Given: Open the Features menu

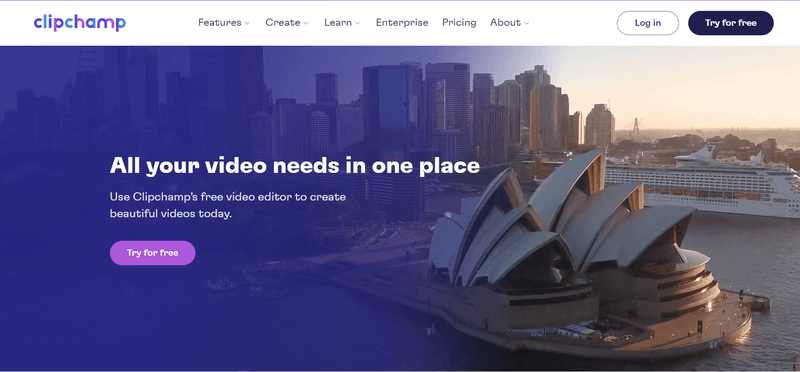Looking at the screenshot, I should tap(220, 22).
